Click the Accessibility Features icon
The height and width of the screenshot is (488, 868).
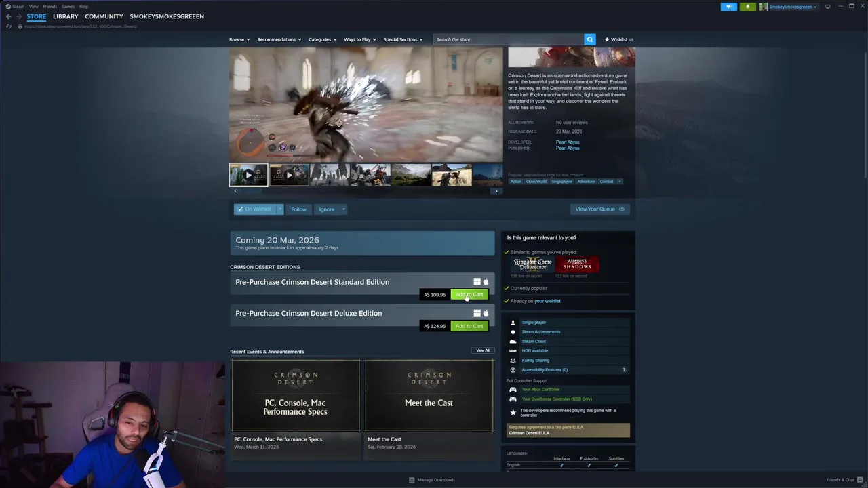[513, 370]
